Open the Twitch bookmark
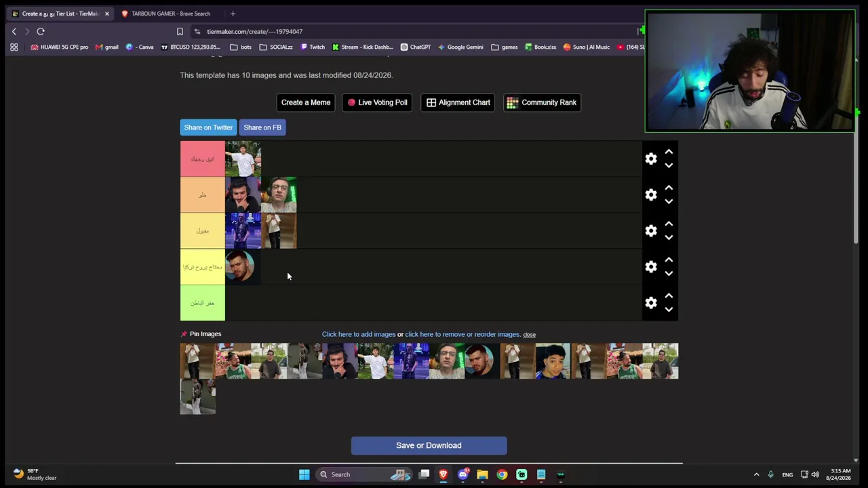Image resolution: width=868 pixels, height=488 pixels. (x=313, y=47)
